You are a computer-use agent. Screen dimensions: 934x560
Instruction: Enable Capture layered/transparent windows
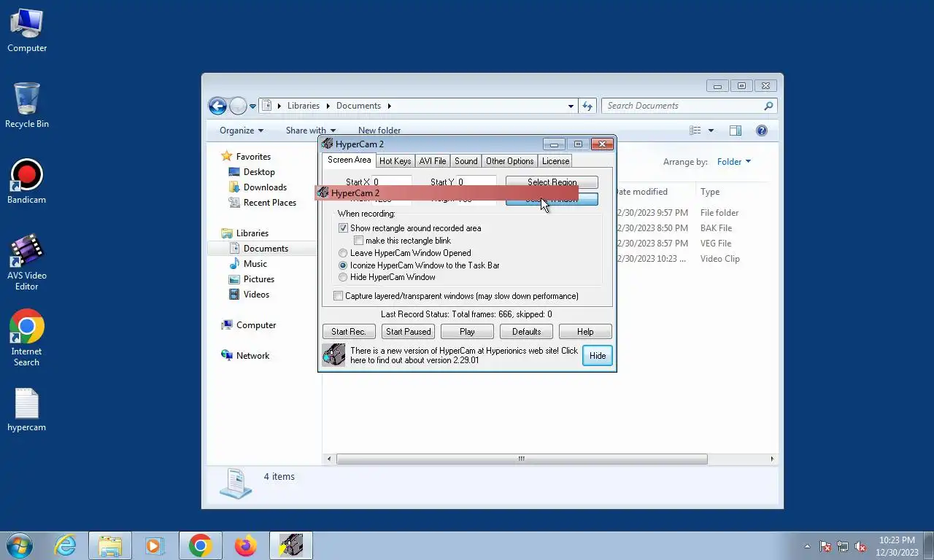coord(338,296)
